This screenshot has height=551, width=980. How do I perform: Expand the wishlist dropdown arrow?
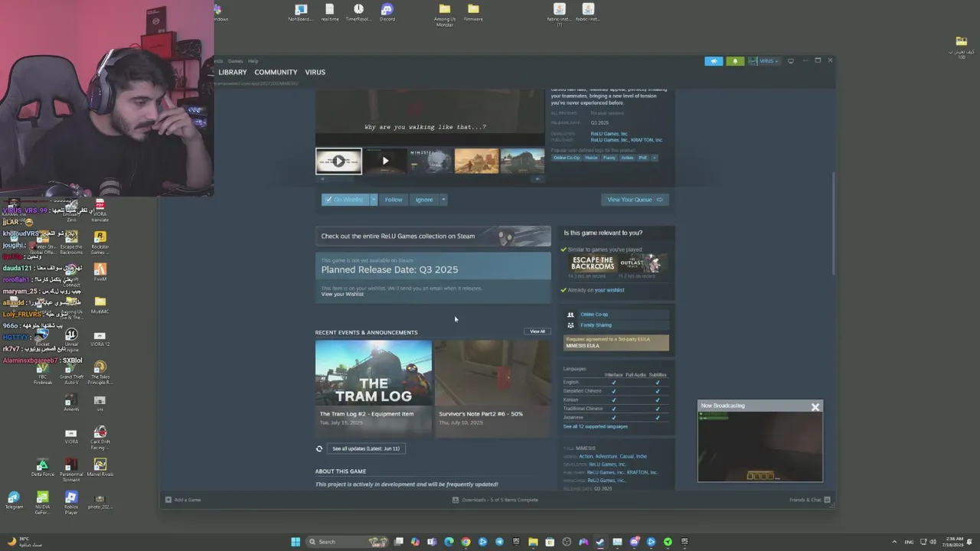(374, 200)
